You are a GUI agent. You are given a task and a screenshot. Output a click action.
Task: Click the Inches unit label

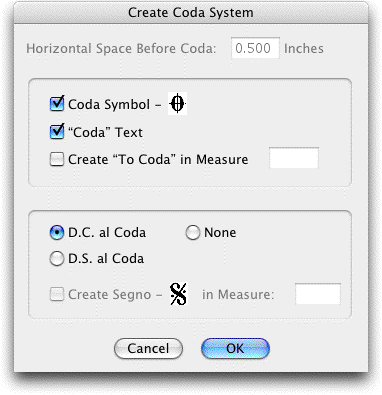[x=304, y=49]
